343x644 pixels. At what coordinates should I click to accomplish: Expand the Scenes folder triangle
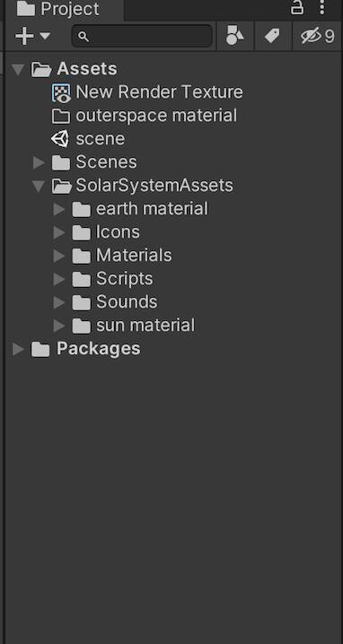(x=39, y=162)
